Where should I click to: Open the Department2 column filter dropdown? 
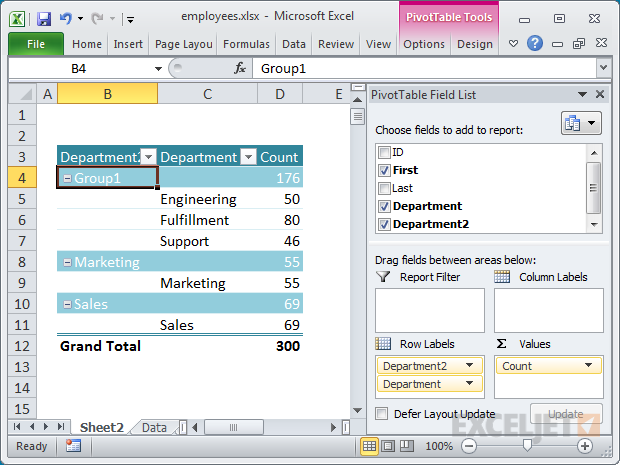[x=148, y=157]
